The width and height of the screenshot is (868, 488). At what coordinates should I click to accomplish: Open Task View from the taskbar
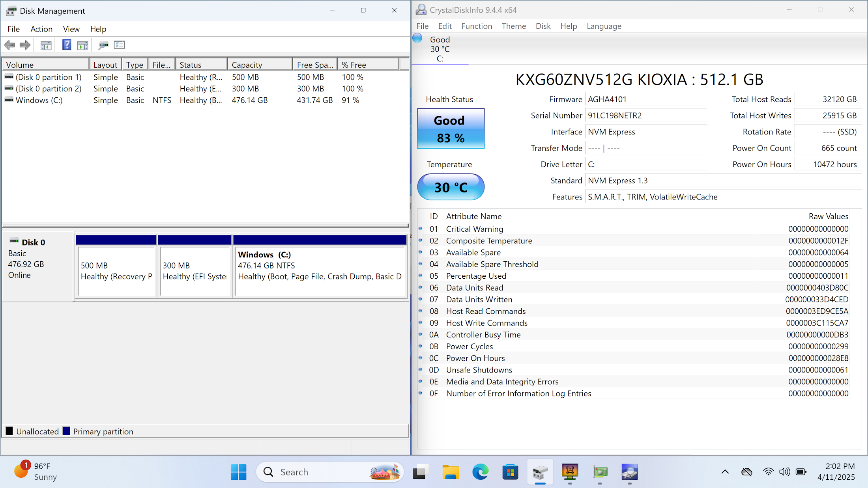(x=421, y=472)
